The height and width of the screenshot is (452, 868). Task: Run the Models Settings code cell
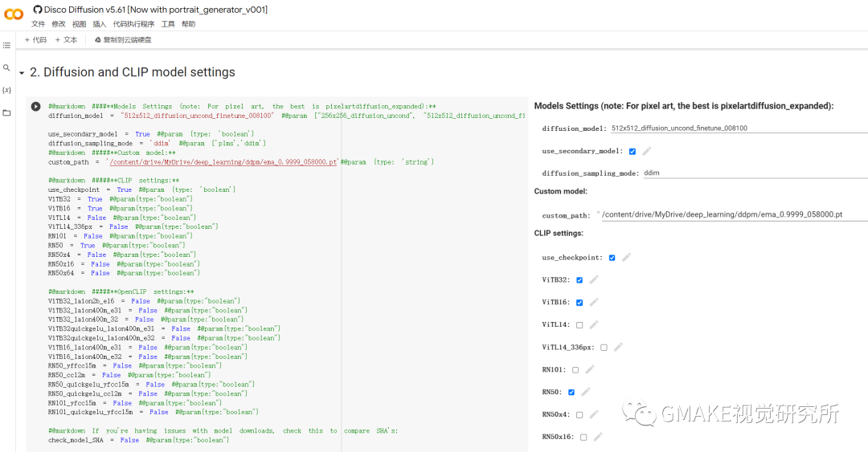point(35,106)
